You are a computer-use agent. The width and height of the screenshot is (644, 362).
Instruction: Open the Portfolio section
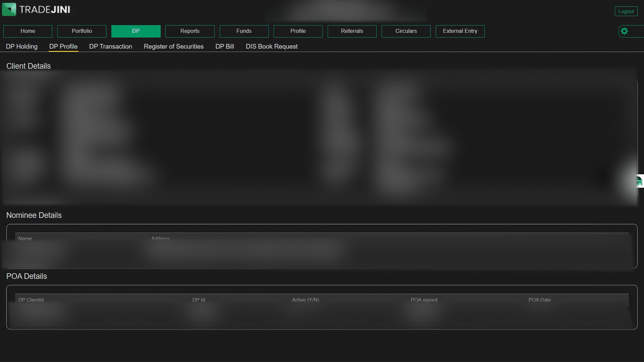pyautogui.click(x=82, y=31)
